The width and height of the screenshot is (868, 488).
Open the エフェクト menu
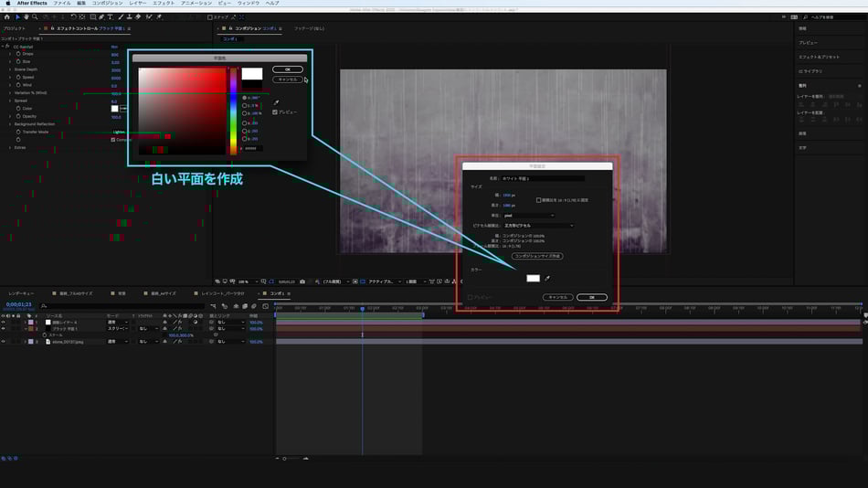pyautogui.click(x=163, y=3)
